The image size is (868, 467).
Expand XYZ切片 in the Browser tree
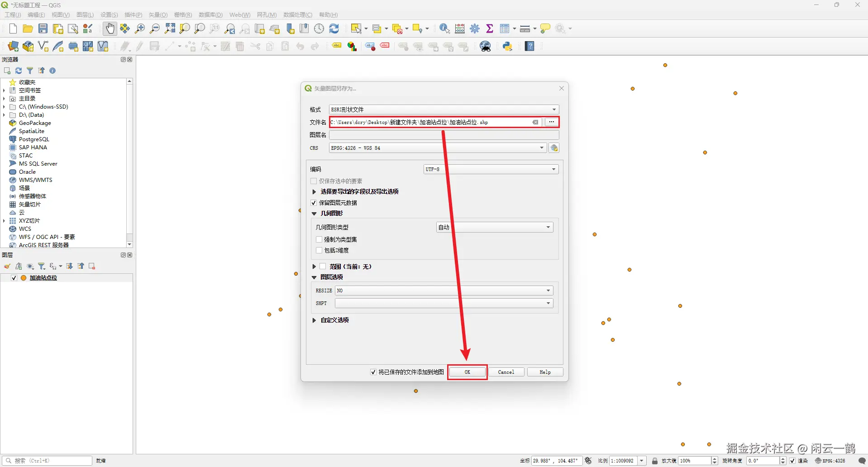4,221
